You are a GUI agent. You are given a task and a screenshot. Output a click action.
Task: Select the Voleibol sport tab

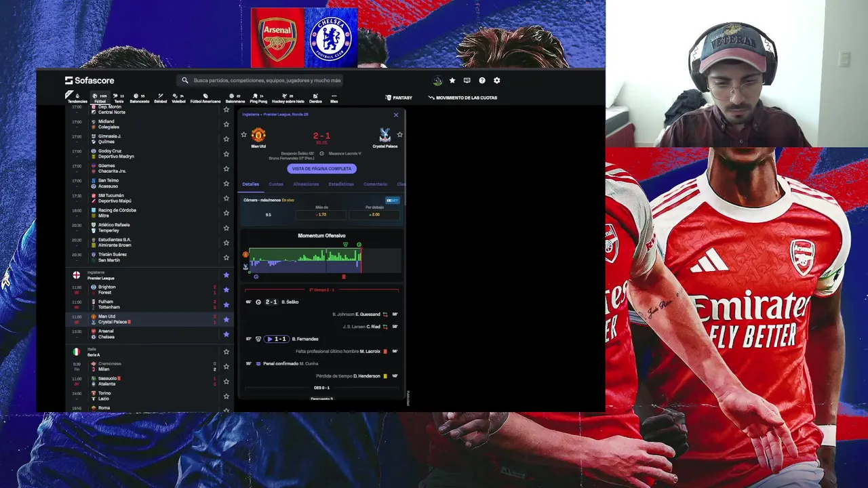click(178, 98)
